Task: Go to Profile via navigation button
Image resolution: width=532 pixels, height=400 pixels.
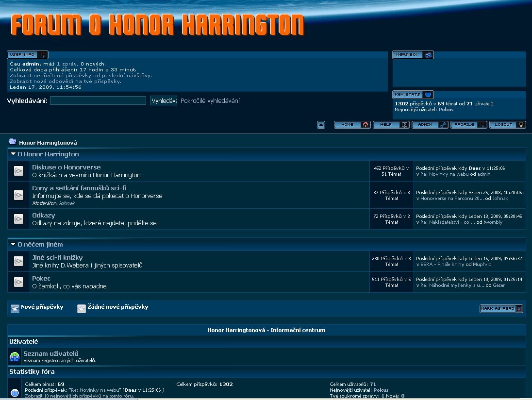Action: [x=468, y=125]
